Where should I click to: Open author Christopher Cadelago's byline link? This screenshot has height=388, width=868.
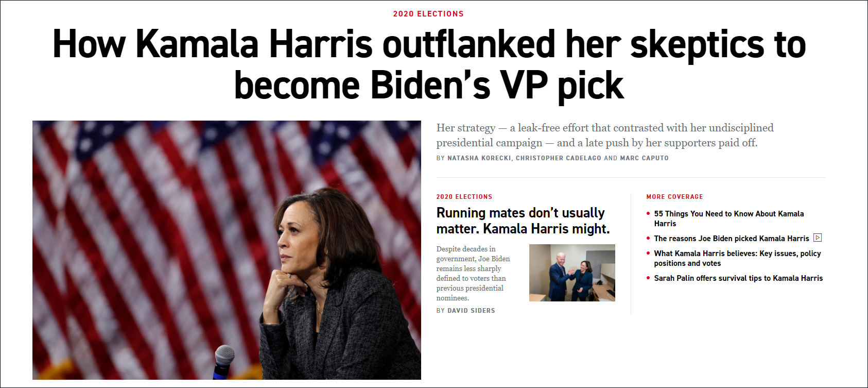pyautogui.click(x=559, y=158)
